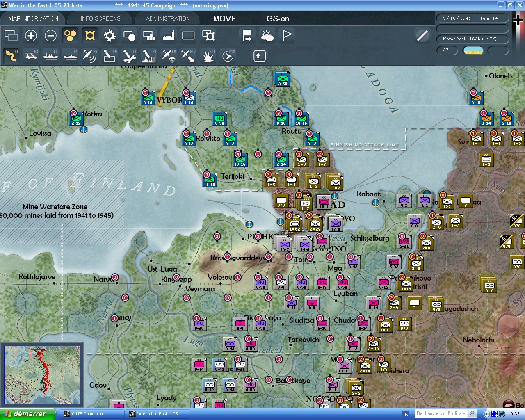Select the Soviet 1=62 unit stack
Viewport: 525px width, 420px height.
(x=294, y=224)
